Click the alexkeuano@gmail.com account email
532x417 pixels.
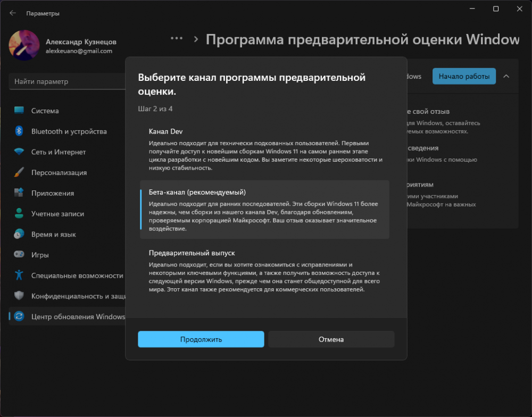tap(79, 51)
